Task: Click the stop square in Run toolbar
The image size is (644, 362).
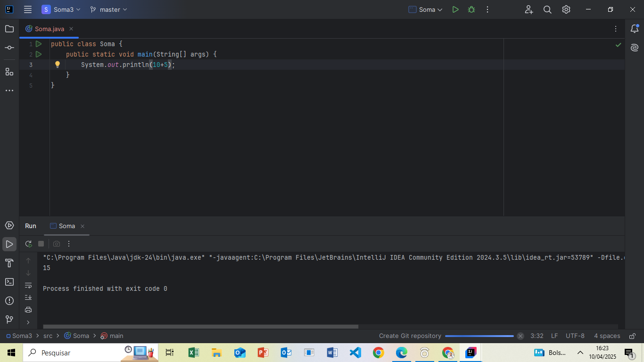Action: click(41, 244)
